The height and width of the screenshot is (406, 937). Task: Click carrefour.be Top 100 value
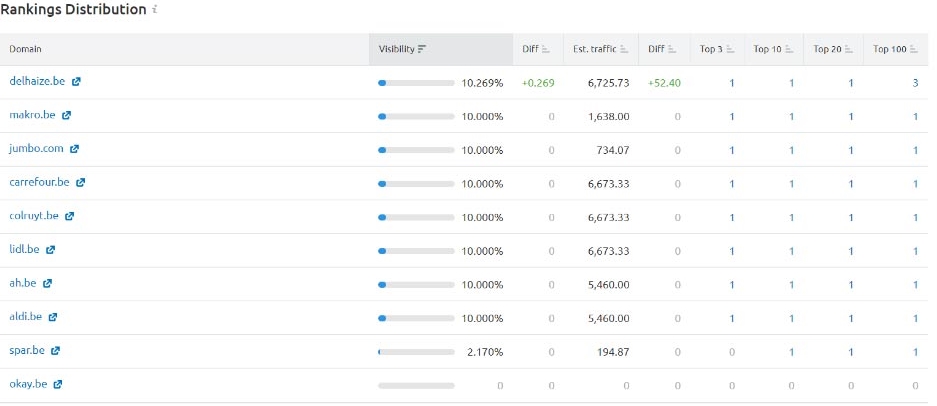[x=915, y=184]
